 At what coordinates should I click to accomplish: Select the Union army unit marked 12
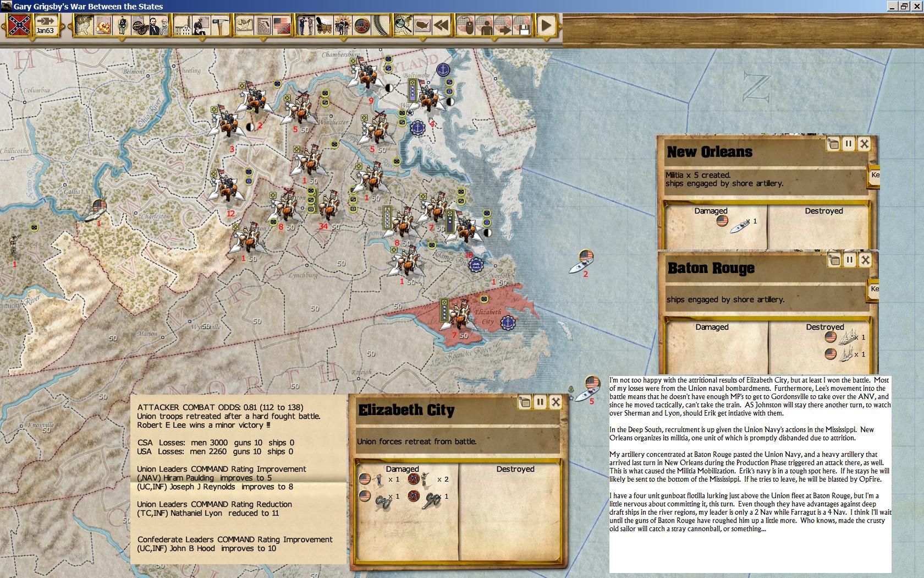click(x=225, y=187)
